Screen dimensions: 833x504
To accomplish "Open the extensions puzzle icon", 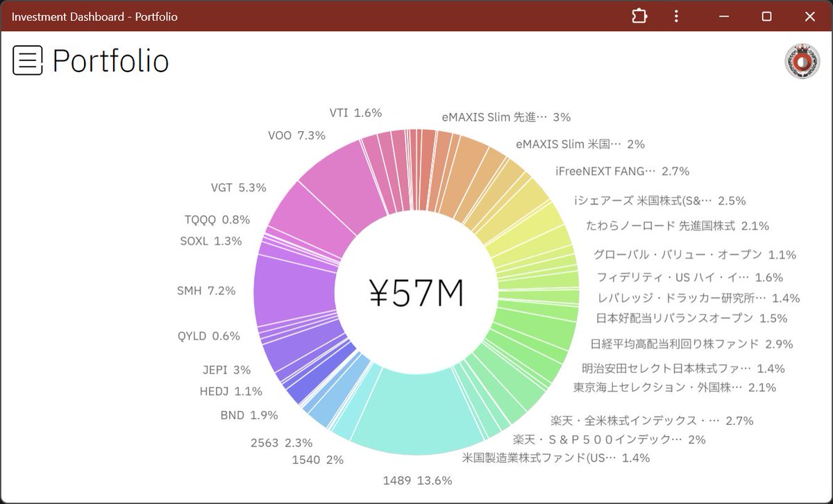I will (639, 16).
